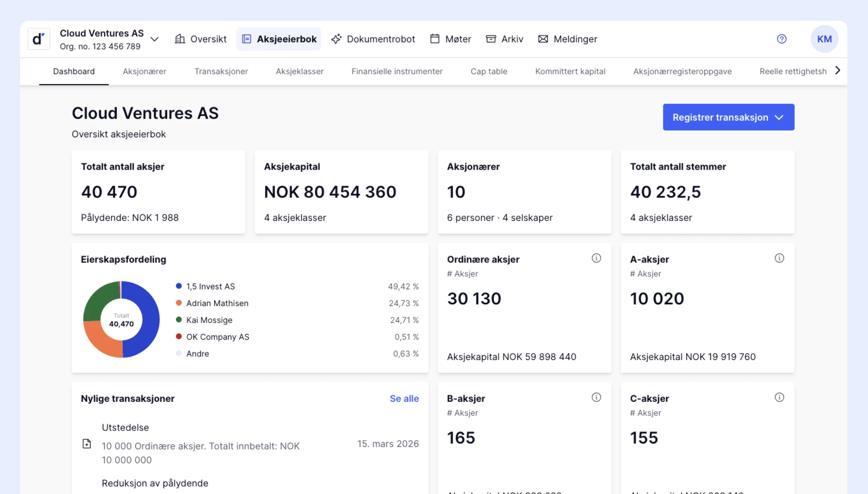Show info for A-aksjer card

(x=779, y=258)
